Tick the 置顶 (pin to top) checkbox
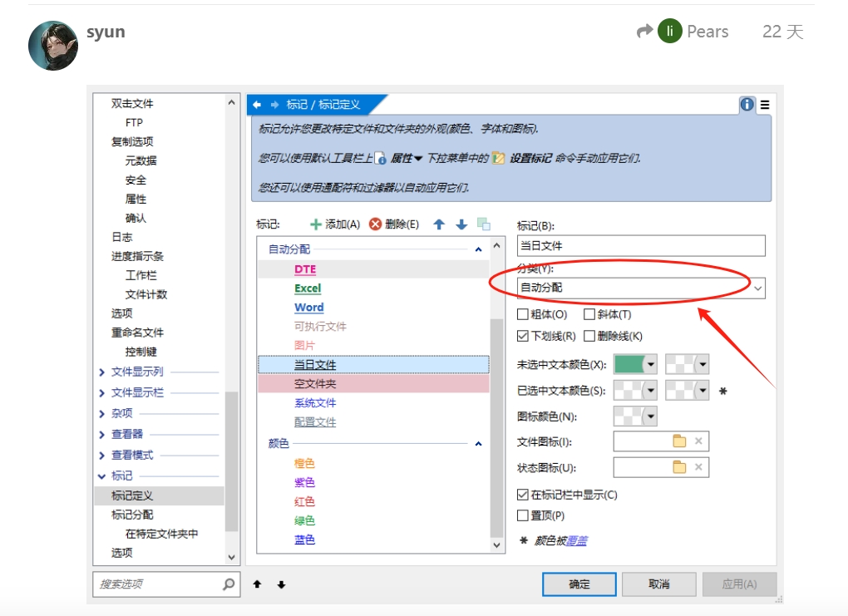Screen dimensions: 848x616 tap(523, 515)
